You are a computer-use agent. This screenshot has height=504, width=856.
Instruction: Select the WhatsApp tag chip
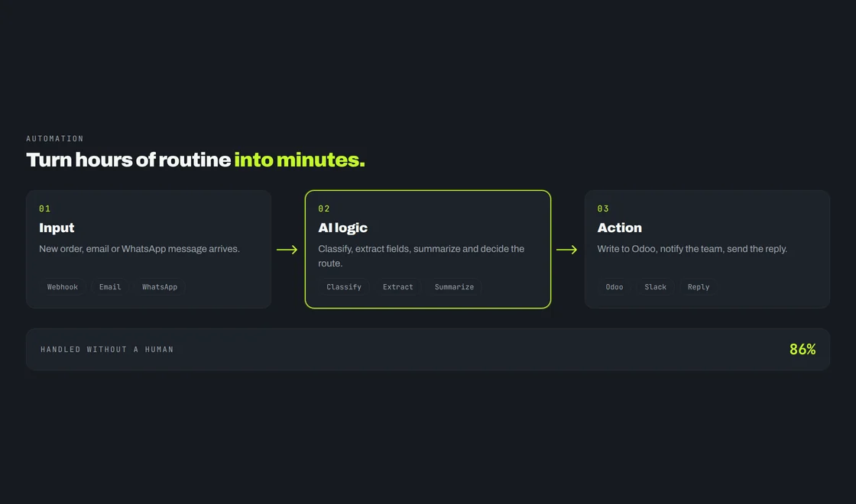click(x=160, y=287)
